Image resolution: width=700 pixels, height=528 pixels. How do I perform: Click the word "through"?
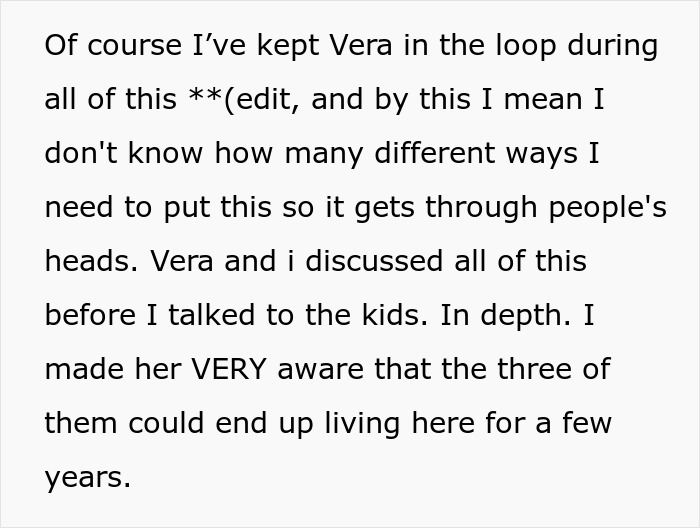click(x=481, y=209)
